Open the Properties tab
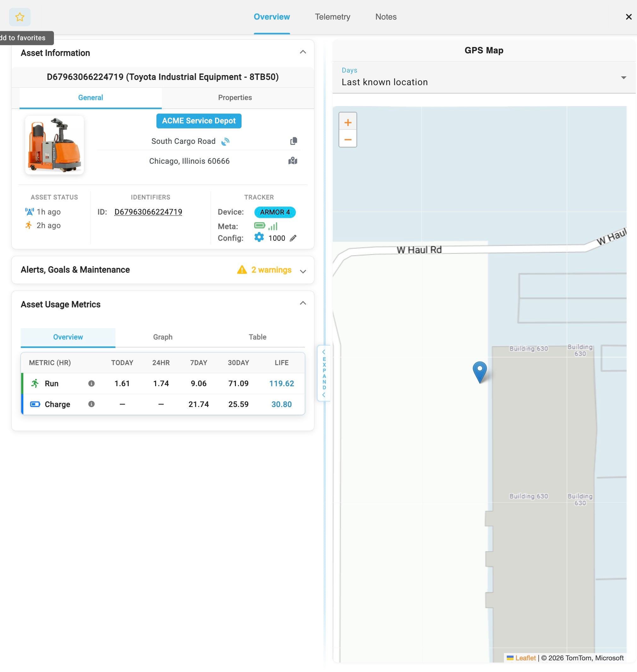The width and height of the screenshot is (637, 672). (235, 97)
